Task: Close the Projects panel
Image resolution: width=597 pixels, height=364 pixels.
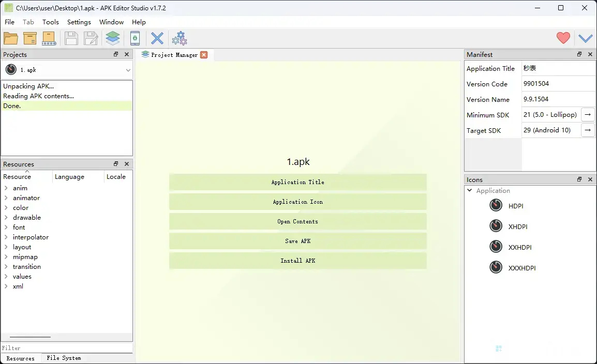Action: (127, 54)
